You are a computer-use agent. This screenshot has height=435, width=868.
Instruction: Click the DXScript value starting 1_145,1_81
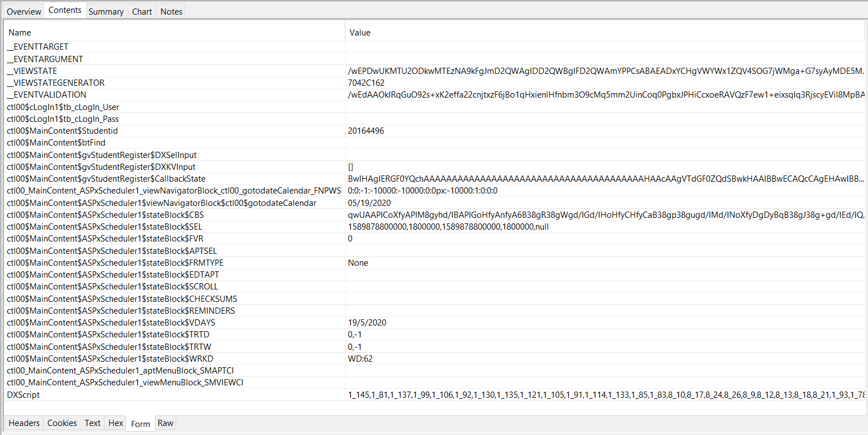point(605,395)
